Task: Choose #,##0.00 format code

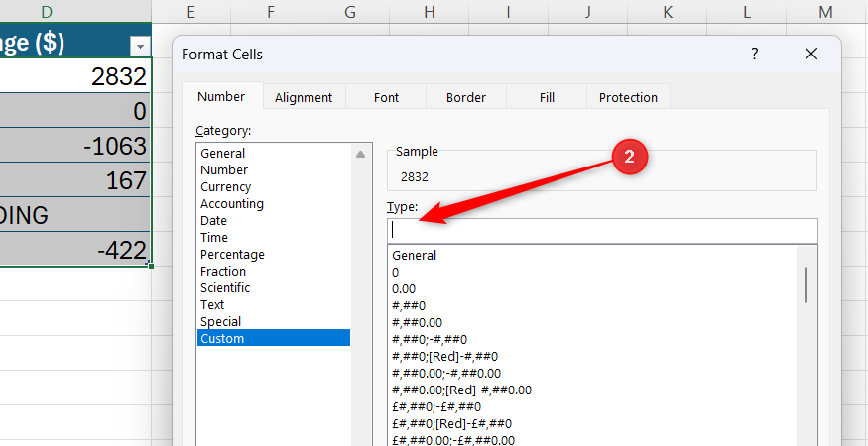Action: [x=592, y=323]
